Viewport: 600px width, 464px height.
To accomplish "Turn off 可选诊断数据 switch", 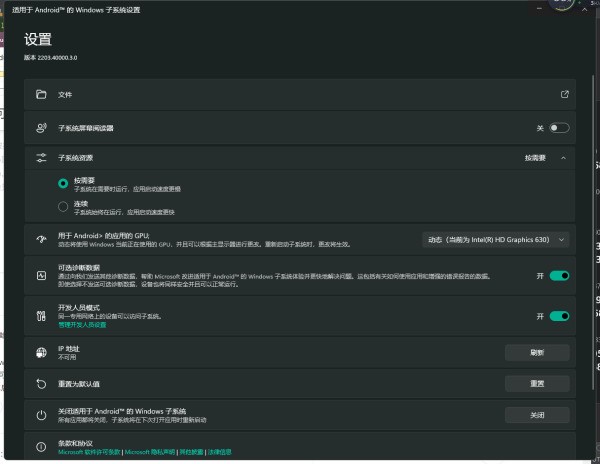I will (x=559, y=276).
